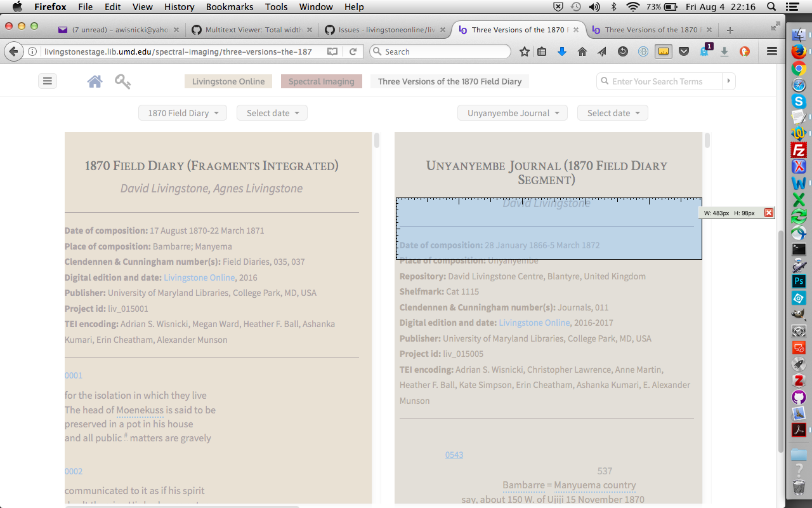Screen dimensions: 812x508
Task: Open the File menu
Action: point(85,7)
